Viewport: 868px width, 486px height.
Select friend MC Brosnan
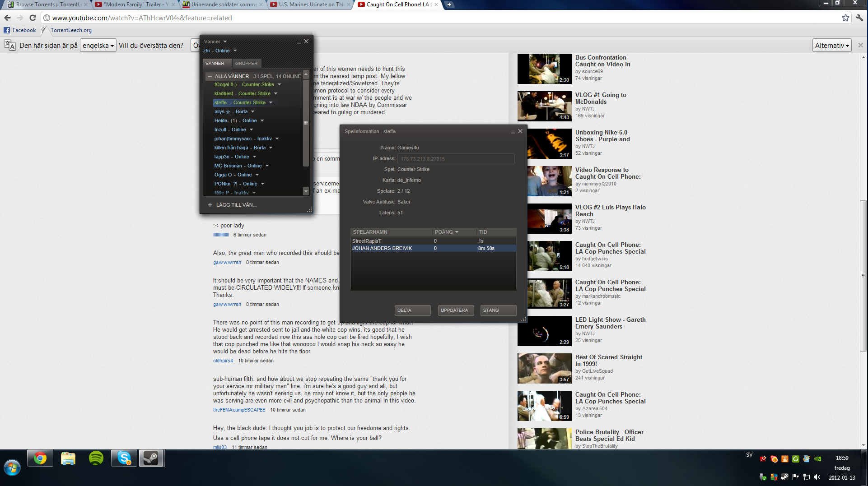click(x=238, y=166)
